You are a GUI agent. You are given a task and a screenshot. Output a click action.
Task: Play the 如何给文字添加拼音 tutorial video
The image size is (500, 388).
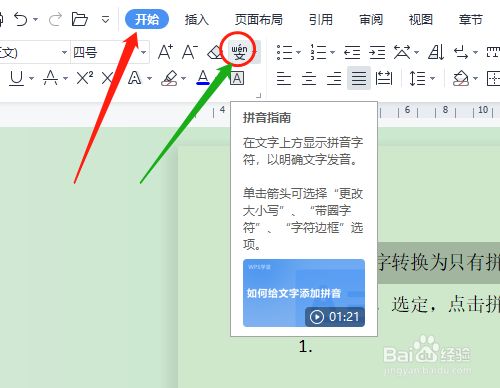tap(304, 293)
